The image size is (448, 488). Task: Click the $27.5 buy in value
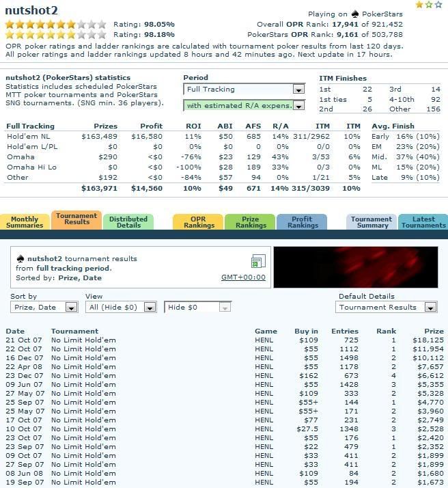307,429
